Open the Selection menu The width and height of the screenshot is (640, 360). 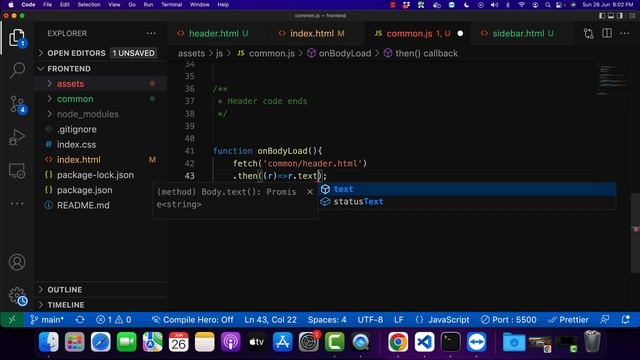pos(89,5)
